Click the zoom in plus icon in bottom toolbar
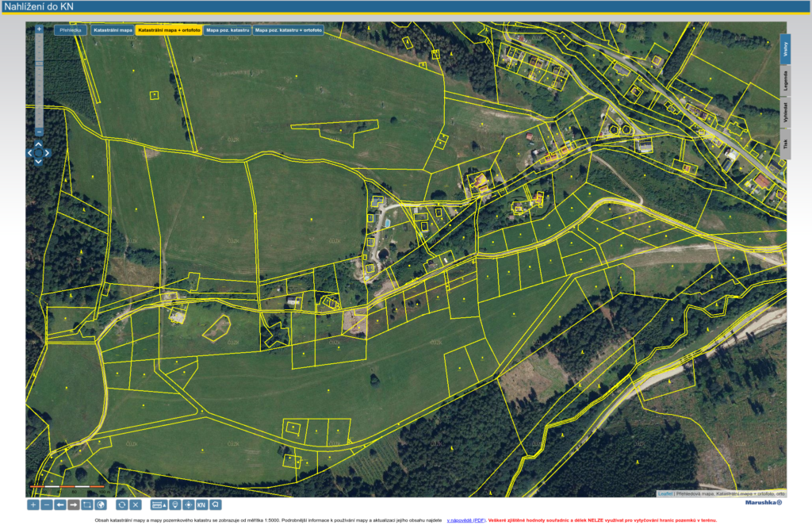This screenshot has height=525, width=812. click(33, 504)
